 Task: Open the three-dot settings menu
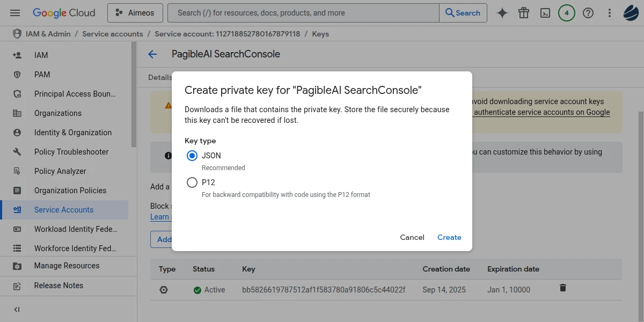pyautogui.click(x=610, y=13)
